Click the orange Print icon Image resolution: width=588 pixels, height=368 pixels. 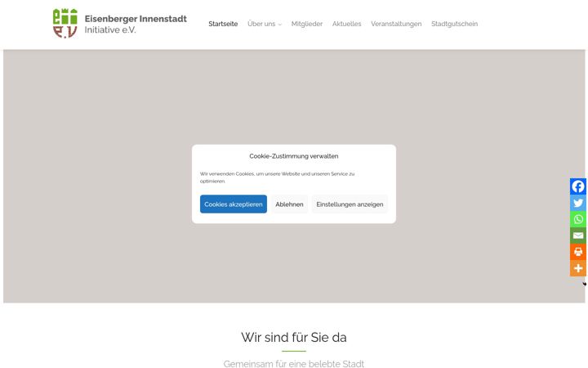[578, 252]
